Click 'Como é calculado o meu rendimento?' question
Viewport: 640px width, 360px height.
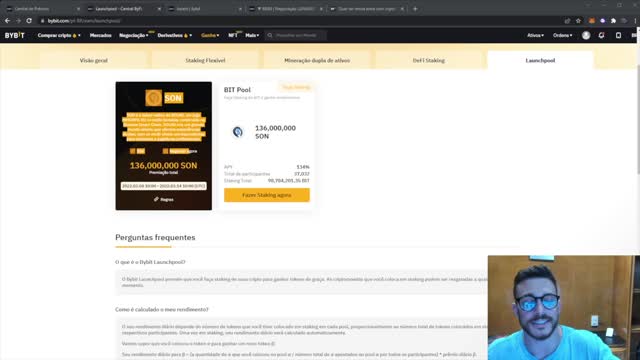[x=162, y=309]
